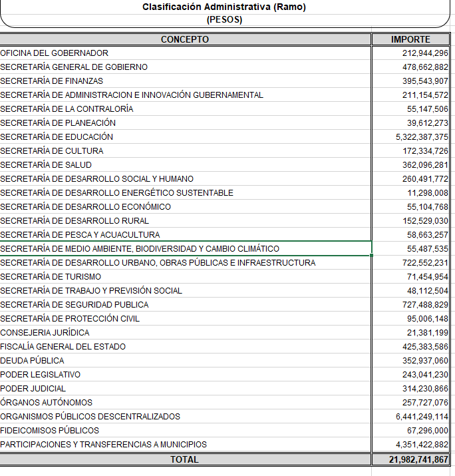
Task: Select the Participaciones y Transferencias a Municipios cell
Action: pos(186,444)
